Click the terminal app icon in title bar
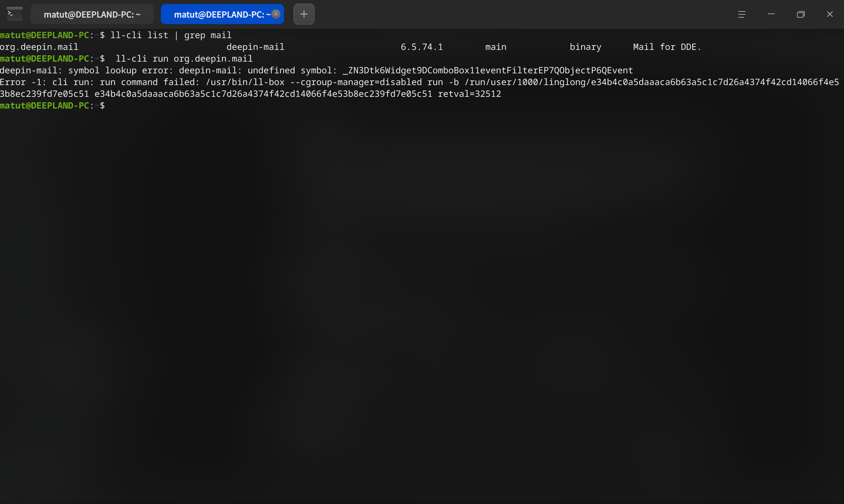This screenshot has width=844, height=504. point(14,14)
